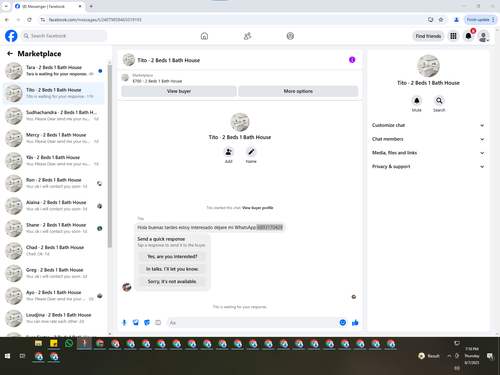
Task: Choose a GIF icon
Action: coord(158,322)
